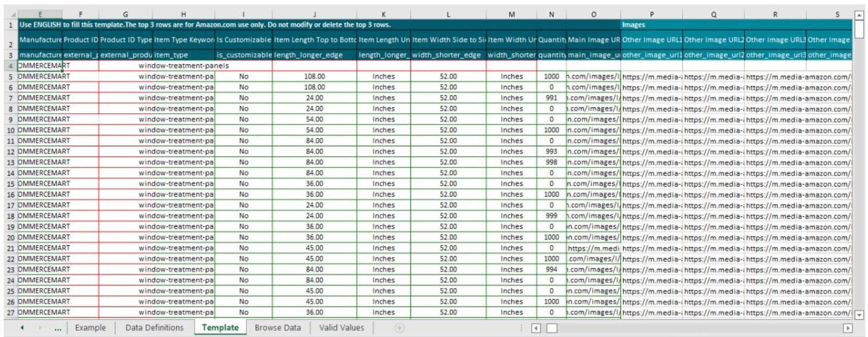Viewport: 868px width, 337px height.
Task: Select row 4 header
Action: [x=10, y=66]
